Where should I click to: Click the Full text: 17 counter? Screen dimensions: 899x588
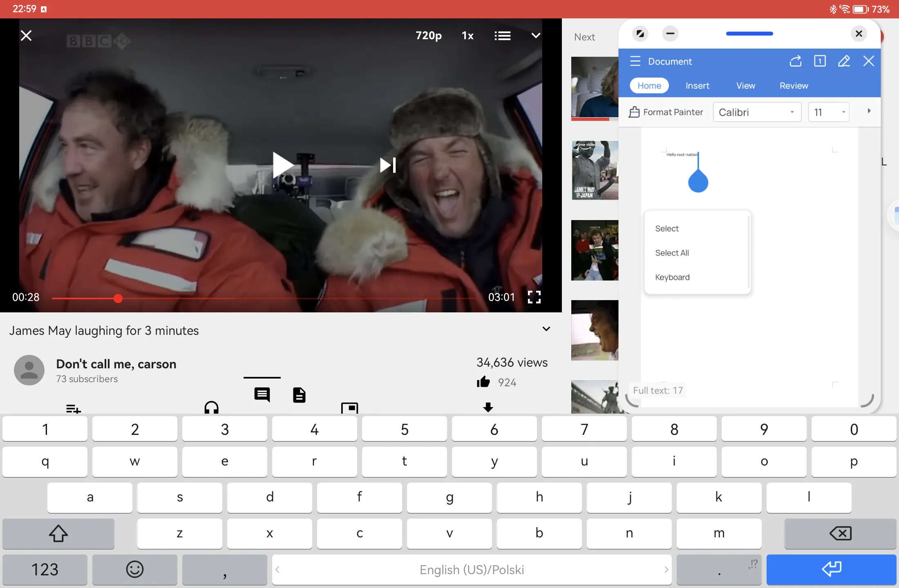pos(658,390)
